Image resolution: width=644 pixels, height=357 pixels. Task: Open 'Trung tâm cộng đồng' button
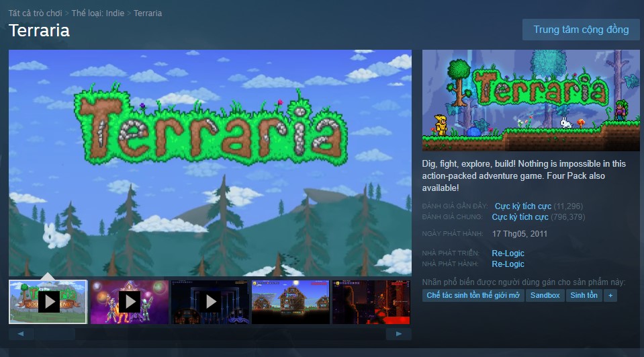click(581, 30)
